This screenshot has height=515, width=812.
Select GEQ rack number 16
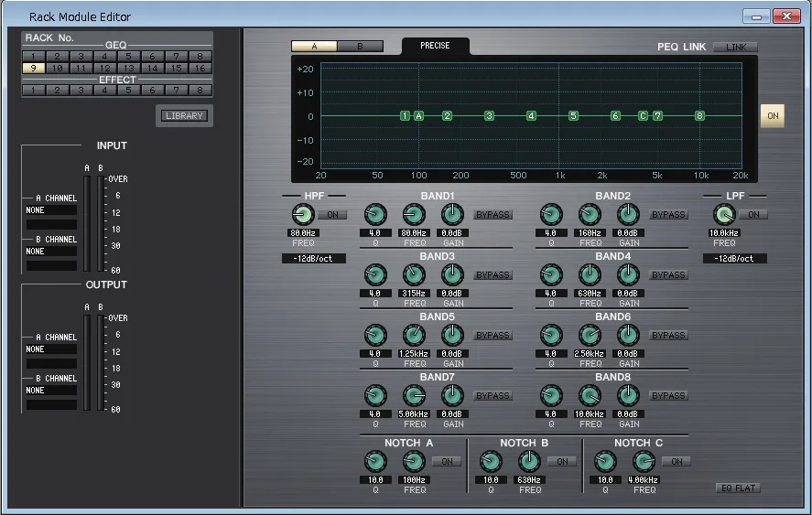tap(200, 68)
